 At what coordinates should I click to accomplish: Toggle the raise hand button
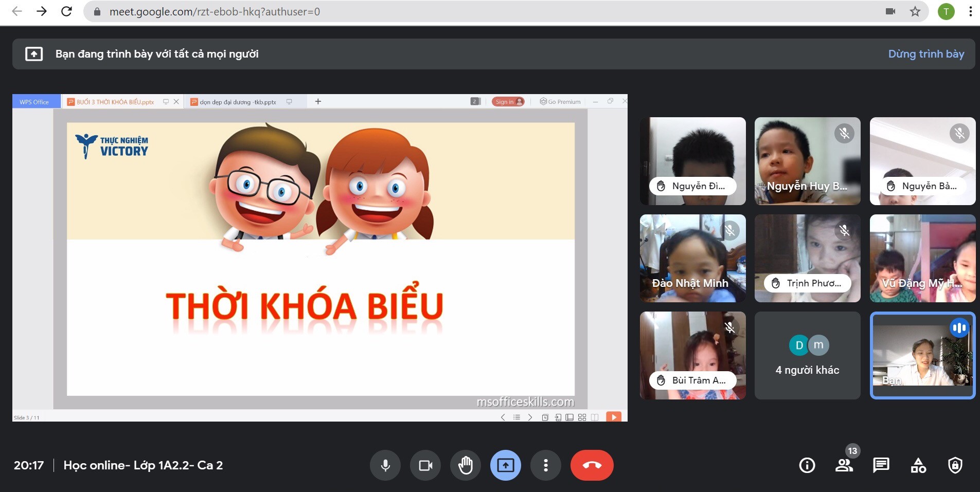point(466,465)
